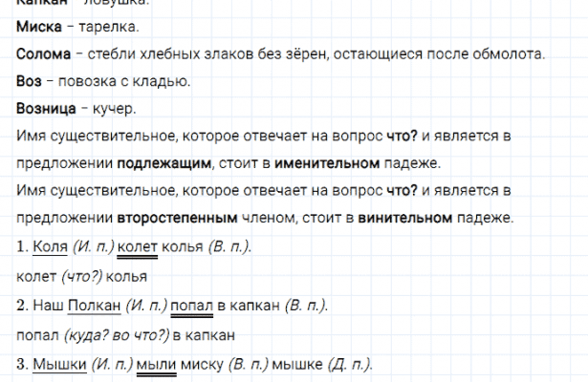Click the double-underlined verb "колет" in sentence 1

click(x=136, y=247)
